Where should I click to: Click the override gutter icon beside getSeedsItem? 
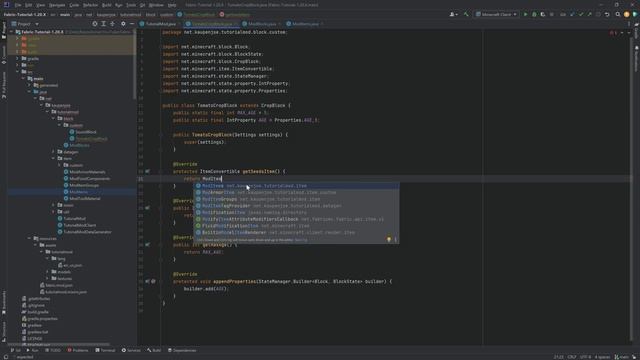(x=147, y=171)
